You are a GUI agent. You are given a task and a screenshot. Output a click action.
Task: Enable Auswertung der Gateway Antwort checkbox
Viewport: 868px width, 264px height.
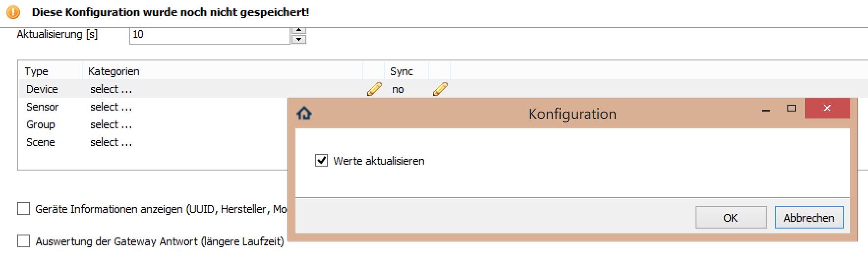tap(24, 241)
